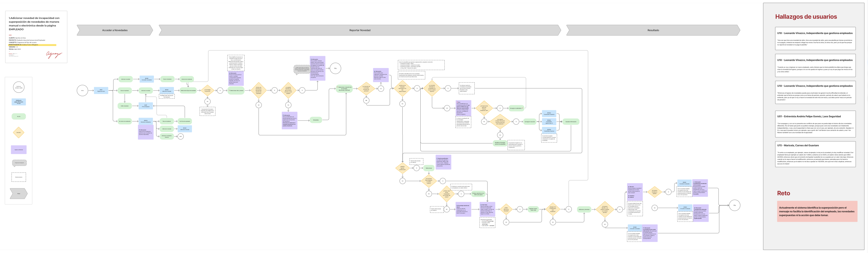868x253 pixels.
Task: Select the "Casos incompatibles" dashed observation box
Action: 421,65
